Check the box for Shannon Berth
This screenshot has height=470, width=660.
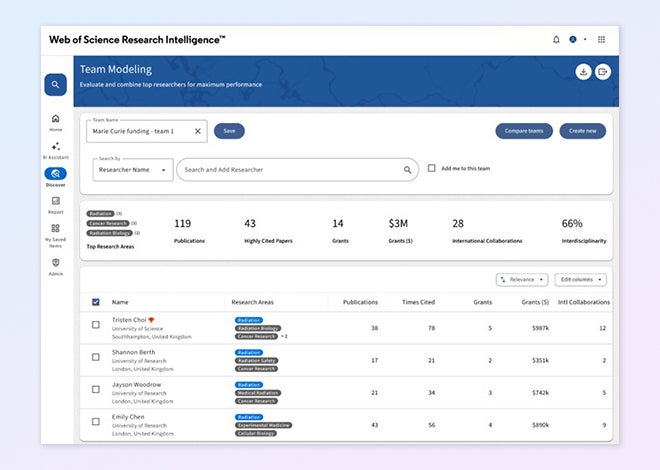click(96, 357)
